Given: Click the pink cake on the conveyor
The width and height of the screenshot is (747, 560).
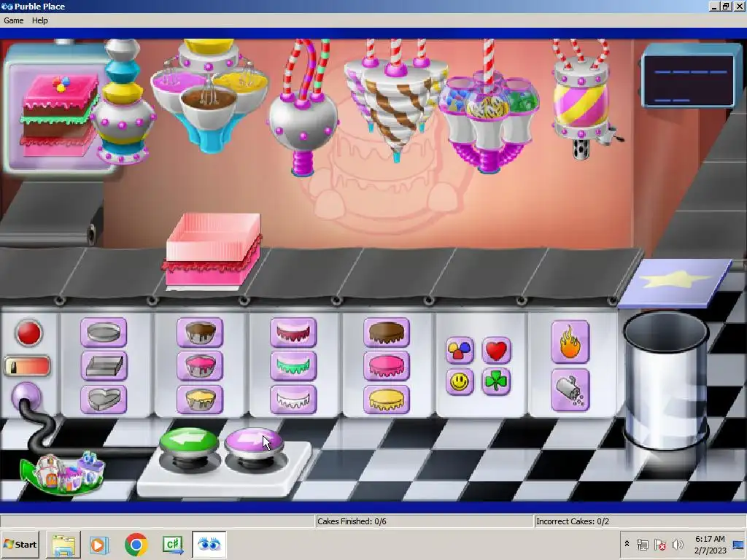Looking at the screenshot, I should click(x=213, y=251).
